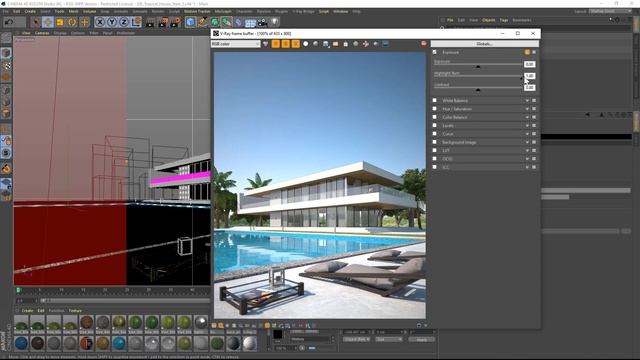Click the green timeline frame marker
Screen dimensions: 640x360
pos(18,290)
